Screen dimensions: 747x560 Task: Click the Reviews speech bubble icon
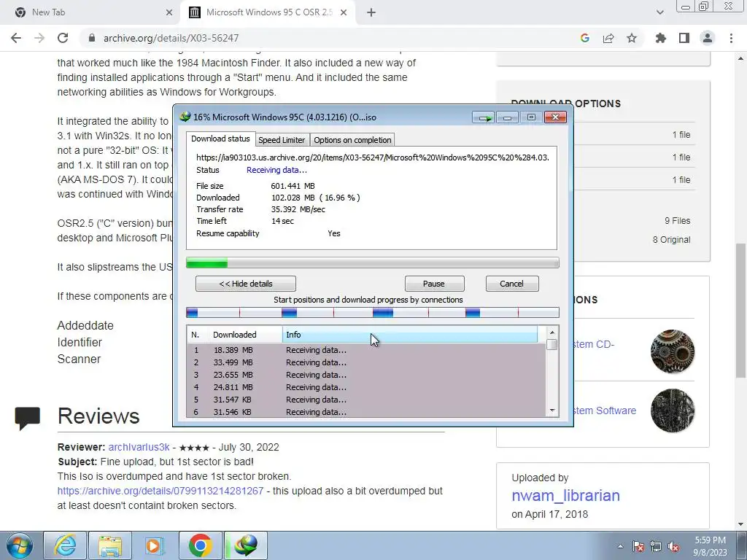point(28,418)
